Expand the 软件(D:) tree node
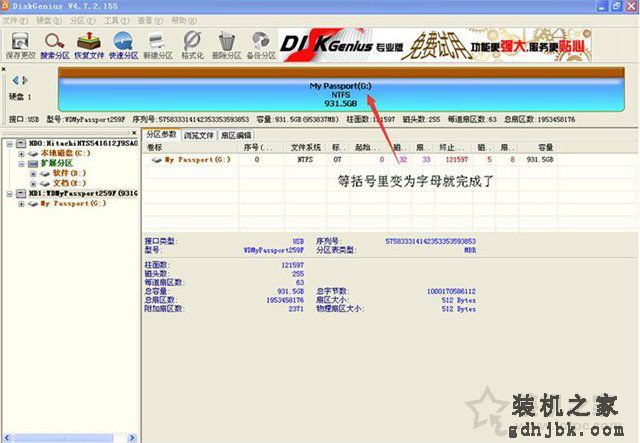640x443 pixels. (34, 174)
